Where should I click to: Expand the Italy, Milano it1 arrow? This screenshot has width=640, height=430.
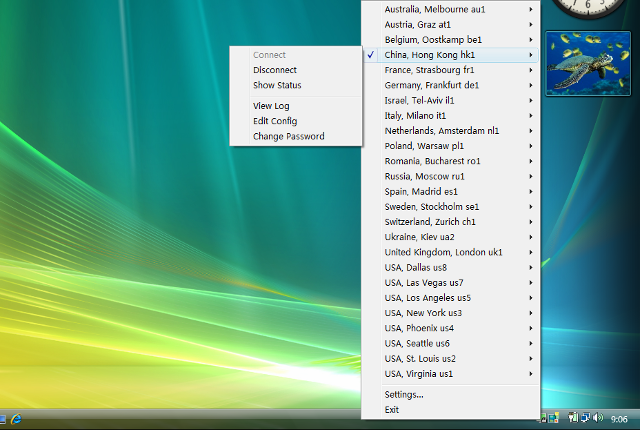coord(531,115)
